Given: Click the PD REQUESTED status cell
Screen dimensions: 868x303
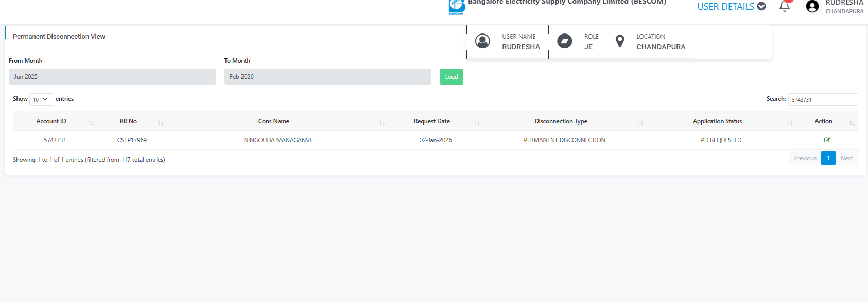Looking at the screenshot, I should pyautogui.click(x=721, y=140).
